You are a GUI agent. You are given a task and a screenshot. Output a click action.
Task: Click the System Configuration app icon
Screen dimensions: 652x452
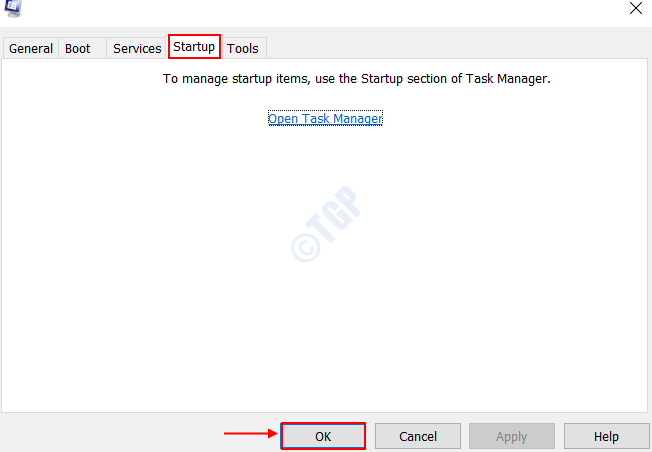13,8
